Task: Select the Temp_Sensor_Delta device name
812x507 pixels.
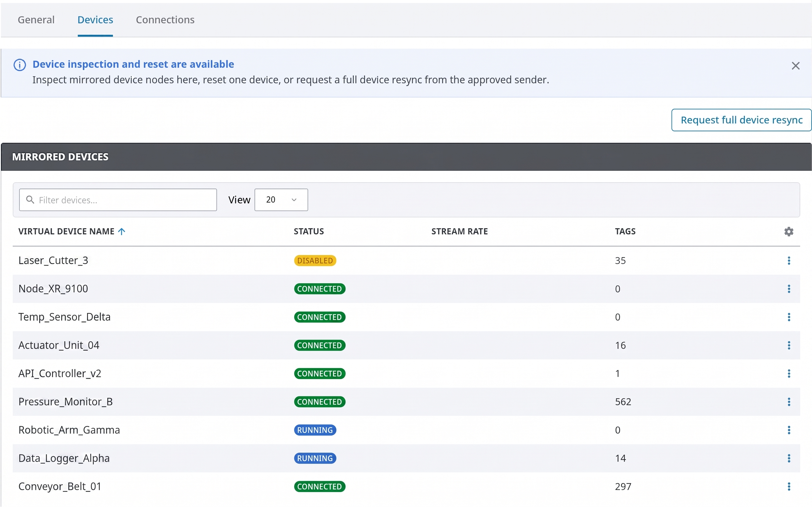Action: coord(64,317)
